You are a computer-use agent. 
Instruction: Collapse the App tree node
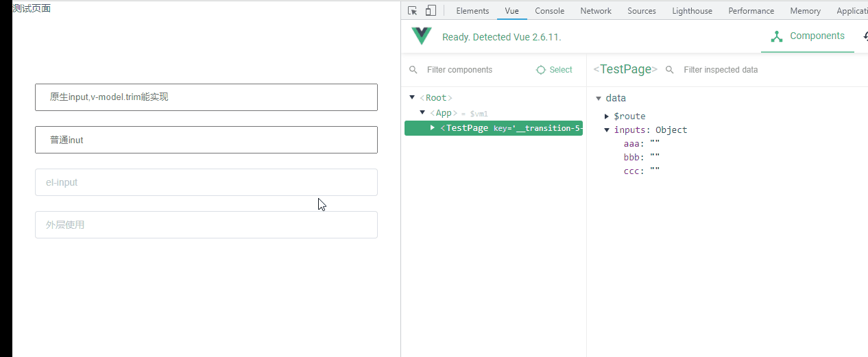422,113
